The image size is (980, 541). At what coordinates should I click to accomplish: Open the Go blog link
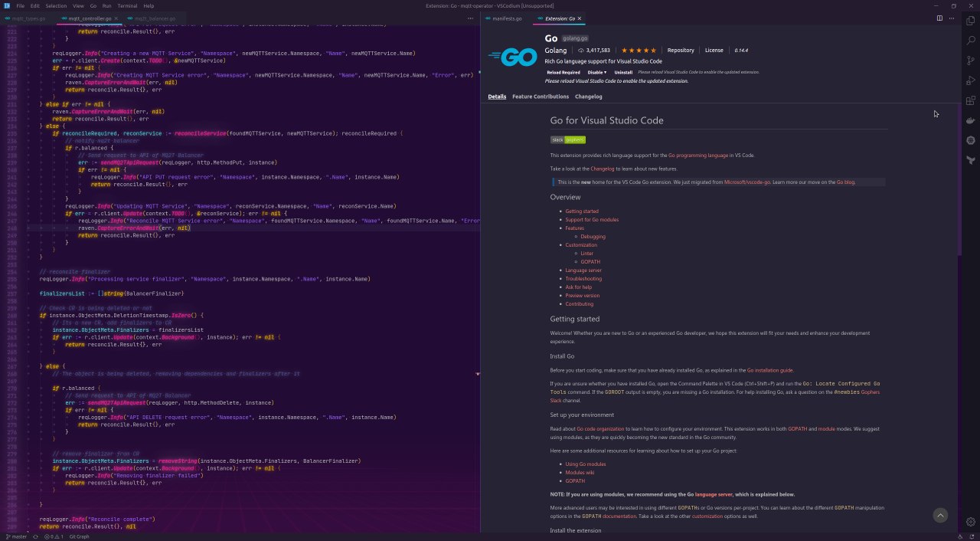coord(845,182)
